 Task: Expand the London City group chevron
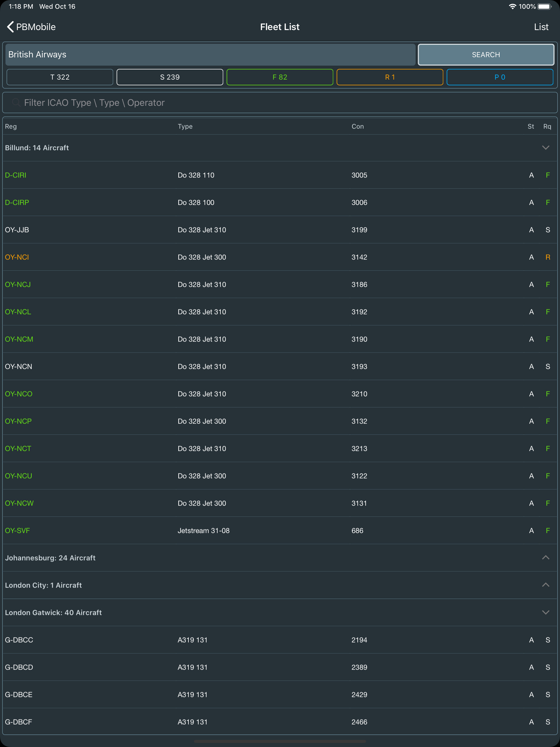click(x=546, y=585)
